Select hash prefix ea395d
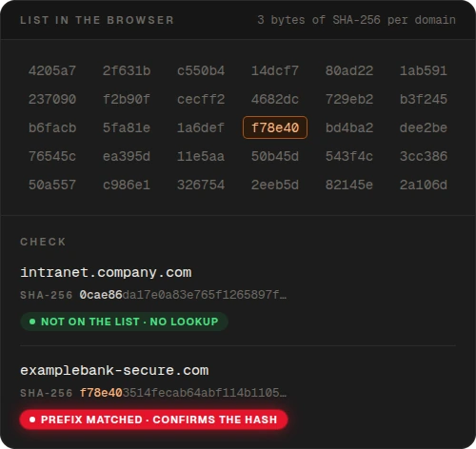Screen dimensions: 476x449 pyautogui.click(x=127, y=156)
